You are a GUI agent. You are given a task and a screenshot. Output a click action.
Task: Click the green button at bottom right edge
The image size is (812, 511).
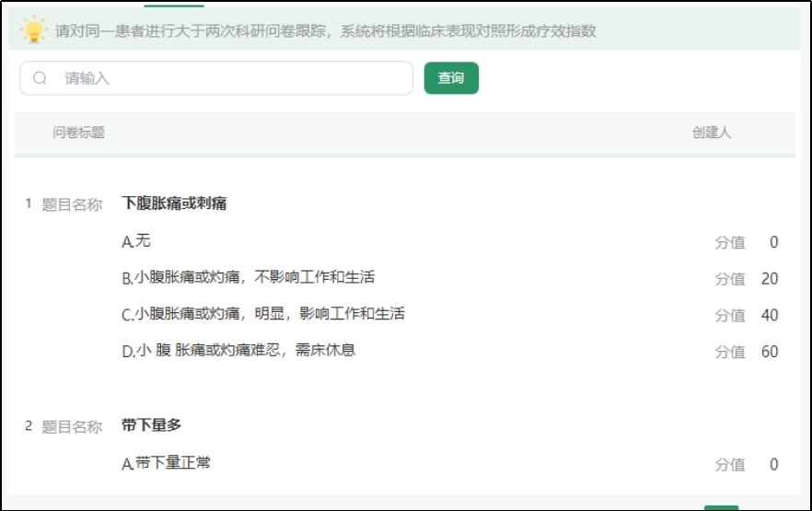tap(721, 506)
